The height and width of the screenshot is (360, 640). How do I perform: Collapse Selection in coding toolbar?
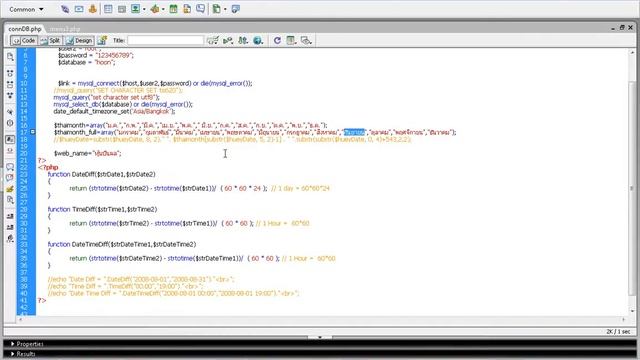point(10,84)
